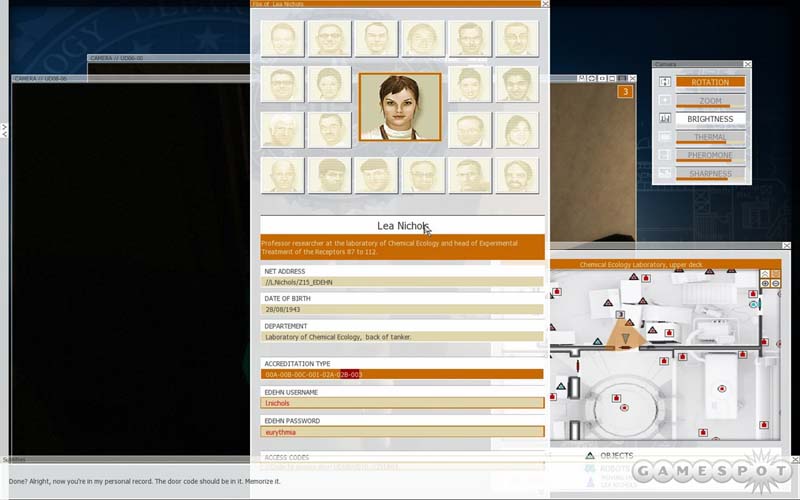Select the Brightness camera control
This screenshot has width=800, height=500.
(x=710, y=119)
